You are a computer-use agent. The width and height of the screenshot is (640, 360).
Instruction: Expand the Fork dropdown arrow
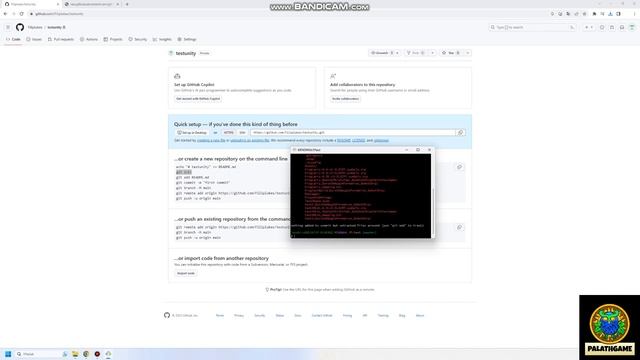432,53
